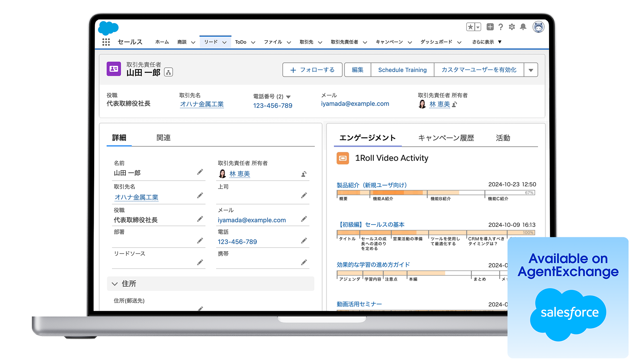Collapse the 住所 section
The image size is (644, 362).
(115, 284)
